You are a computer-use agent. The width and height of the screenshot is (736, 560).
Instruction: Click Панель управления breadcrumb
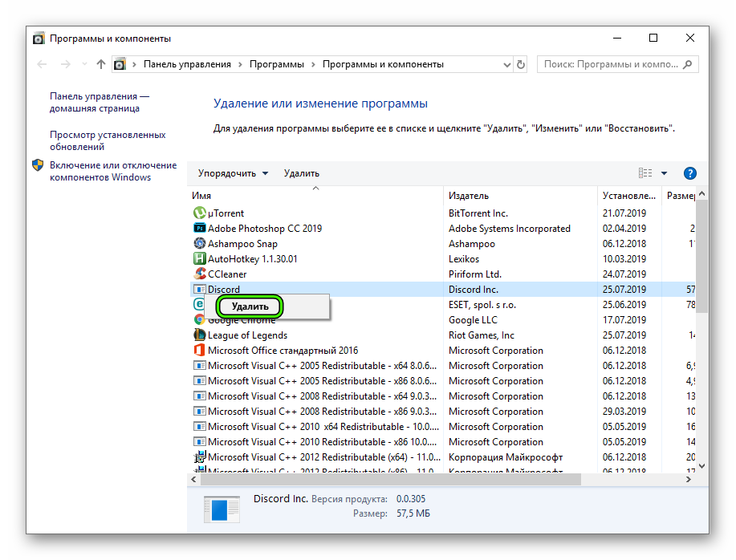coord(187,64)
